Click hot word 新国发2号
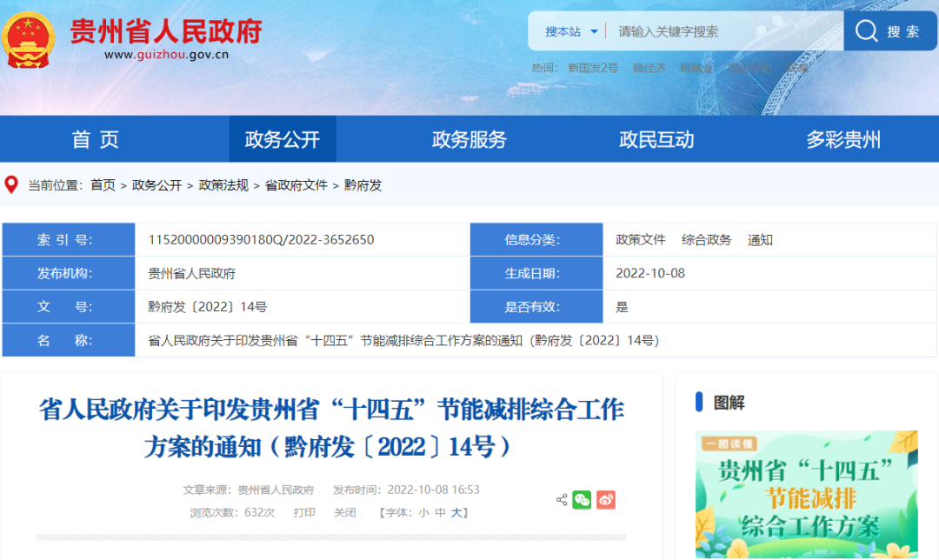 pos(592,69)
